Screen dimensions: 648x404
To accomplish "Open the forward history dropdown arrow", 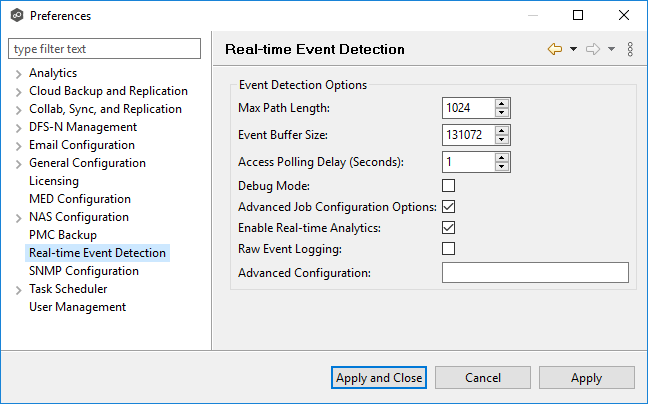I will coord(611,49).
